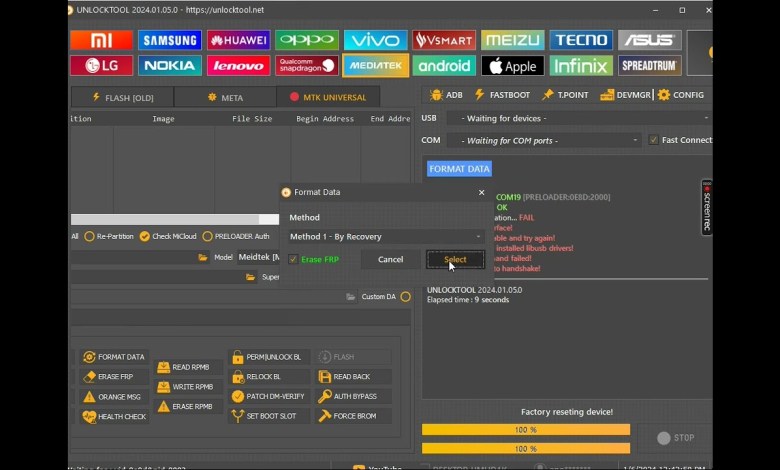Select the Vivo brand logo
This screenshot has width=780, height=470.
(376, 40)
